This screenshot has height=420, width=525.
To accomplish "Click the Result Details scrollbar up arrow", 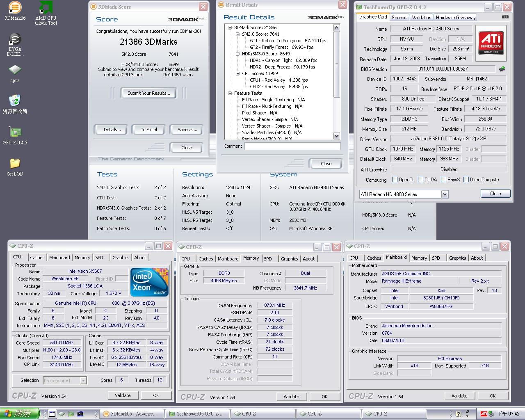I will pyautogui.click(x=337, y=28).
